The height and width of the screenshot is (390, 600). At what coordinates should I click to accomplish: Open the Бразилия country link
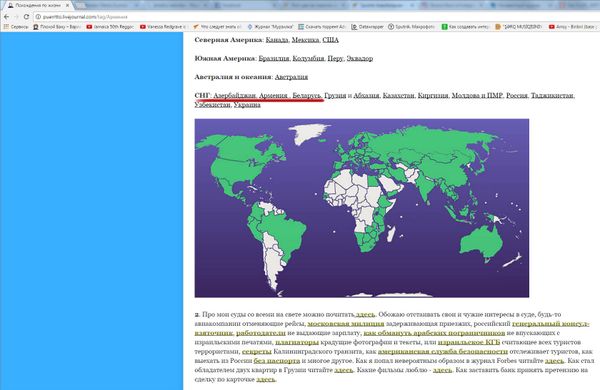click(x=274, y=59)
